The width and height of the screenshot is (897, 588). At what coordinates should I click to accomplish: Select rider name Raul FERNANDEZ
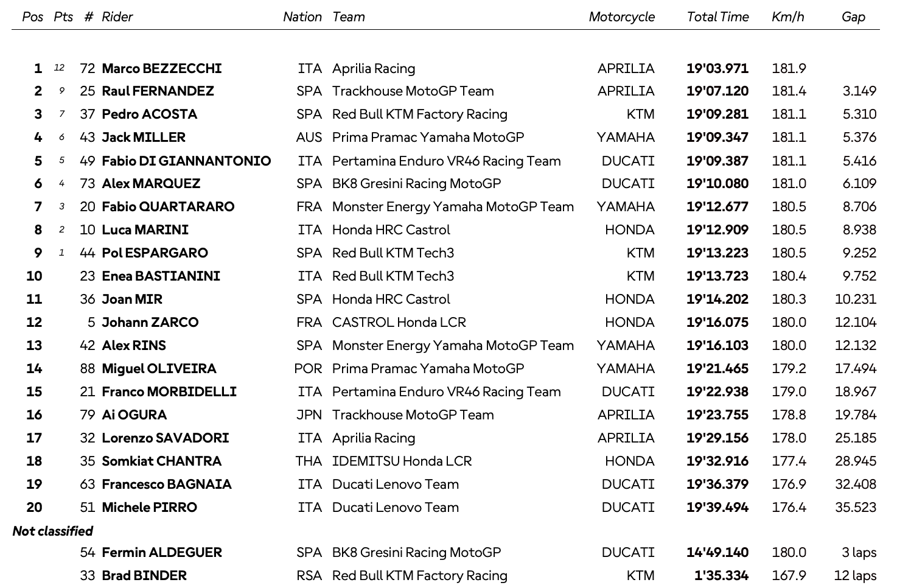point(158,91)
